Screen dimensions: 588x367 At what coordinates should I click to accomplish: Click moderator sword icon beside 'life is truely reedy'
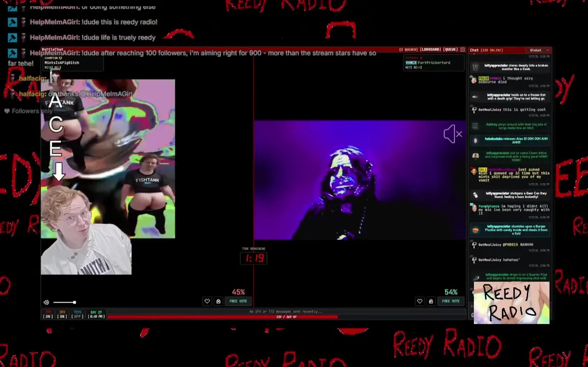[12, 38]
